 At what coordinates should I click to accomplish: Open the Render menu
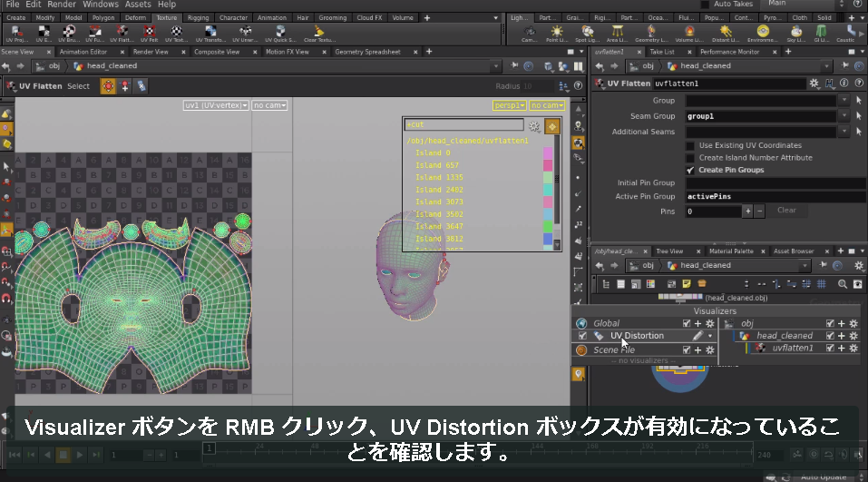click(x=62, y=5)
